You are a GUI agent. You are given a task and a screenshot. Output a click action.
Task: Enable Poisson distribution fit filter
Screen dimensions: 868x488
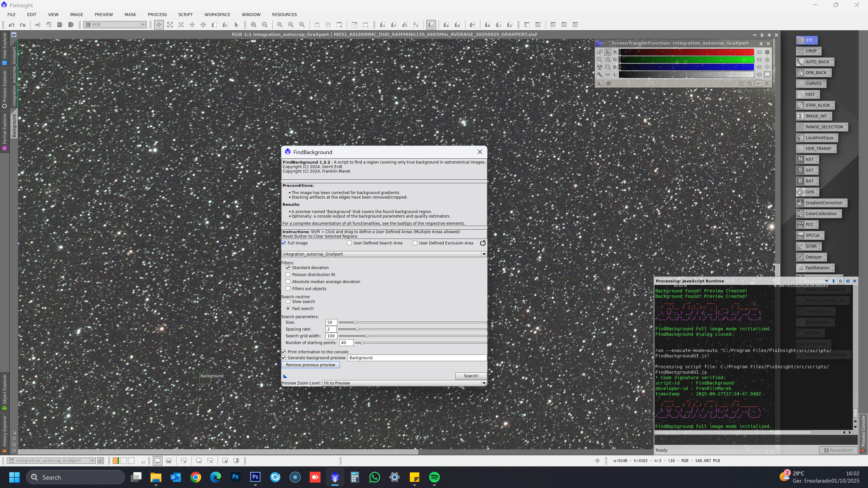tap(288, 275)
